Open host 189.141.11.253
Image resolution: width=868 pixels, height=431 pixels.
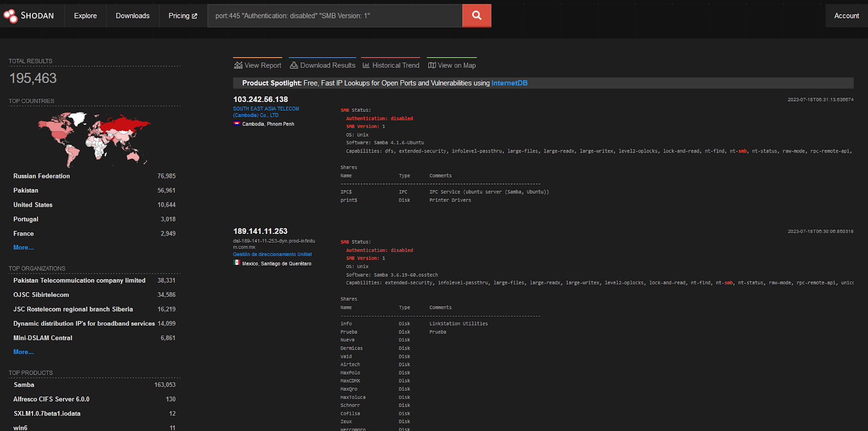click(260, 231)
